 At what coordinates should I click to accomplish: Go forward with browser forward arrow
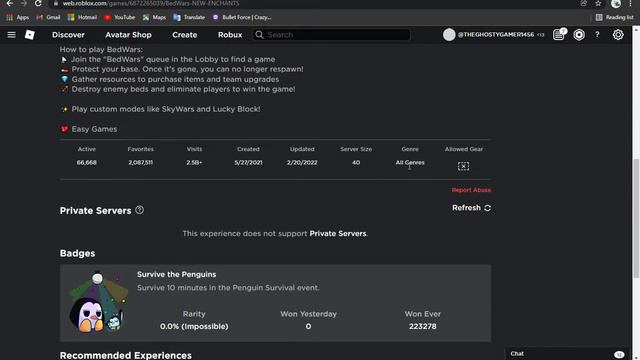[x=24, y=3]
